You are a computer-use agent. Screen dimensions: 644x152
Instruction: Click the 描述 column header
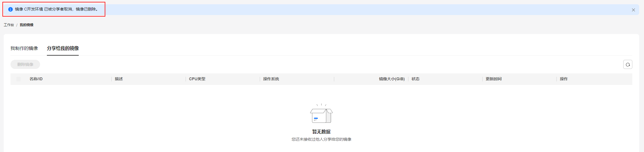point(119,79)
